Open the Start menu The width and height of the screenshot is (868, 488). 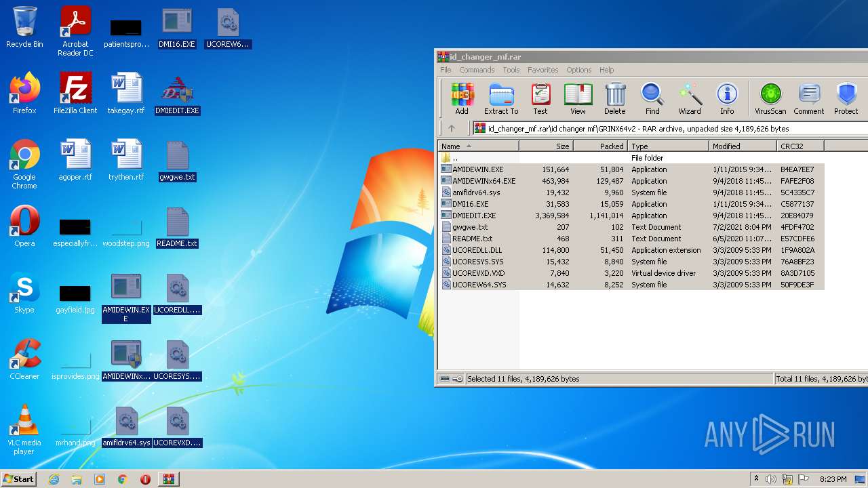pyautogui.click(x=18, y=479)
